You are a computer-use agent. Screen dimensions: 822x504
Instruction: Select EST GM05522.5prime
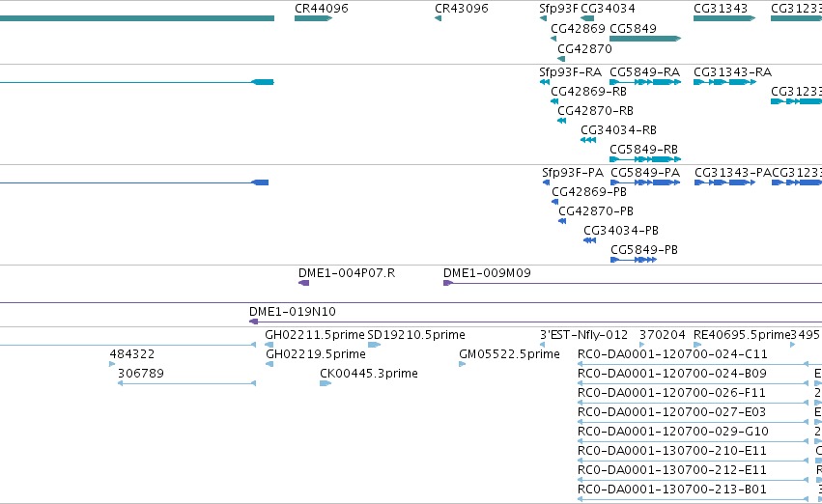463,364
